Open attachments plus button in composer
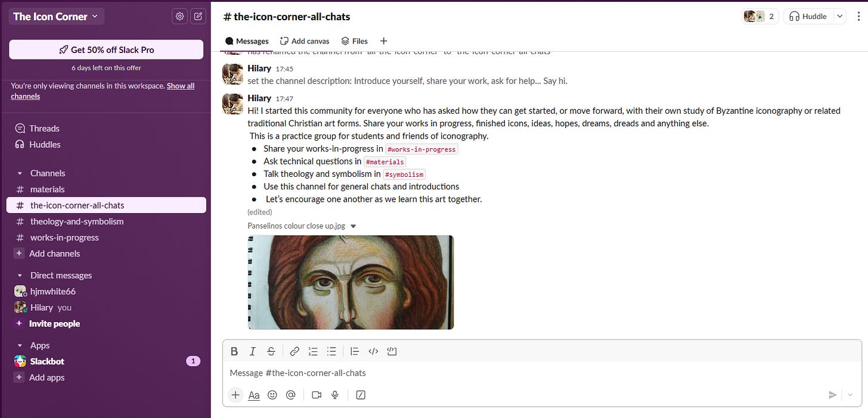Viewport: 868px width, 418px height. click(x=235, y=395)
